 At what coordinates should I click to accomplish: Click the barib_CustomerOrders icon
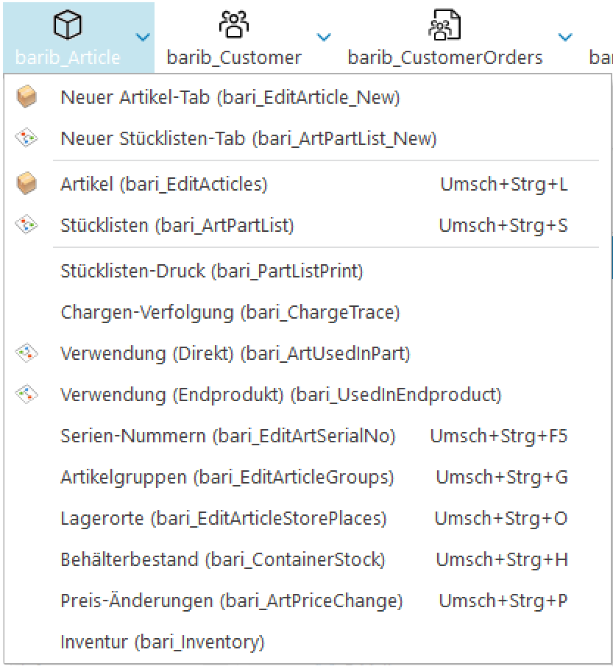point(444,25)
